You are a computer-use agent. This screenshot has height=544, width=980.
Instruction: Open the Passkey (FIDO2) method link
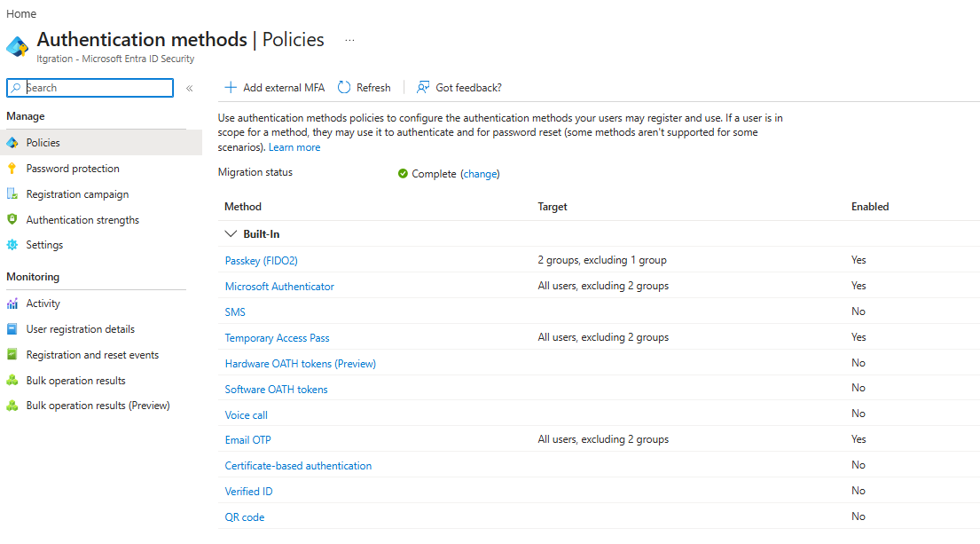pos(262,260)
